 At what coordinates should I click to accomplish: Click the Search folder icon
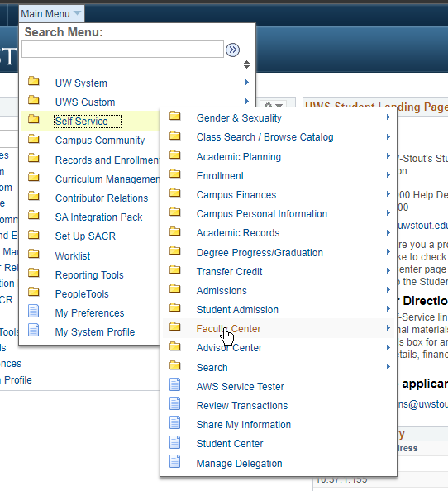click(x=175, y=365)
